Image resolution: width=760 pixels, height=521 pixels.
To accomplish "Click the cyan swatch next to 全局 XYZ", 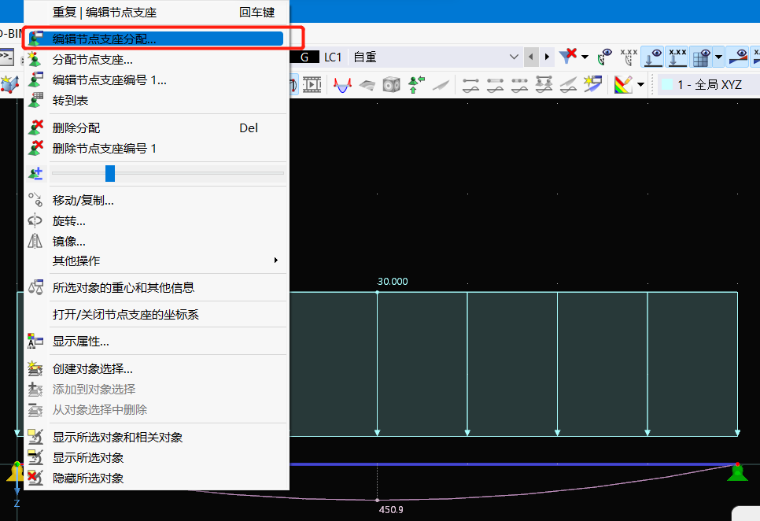I will [x=667, y=84].
